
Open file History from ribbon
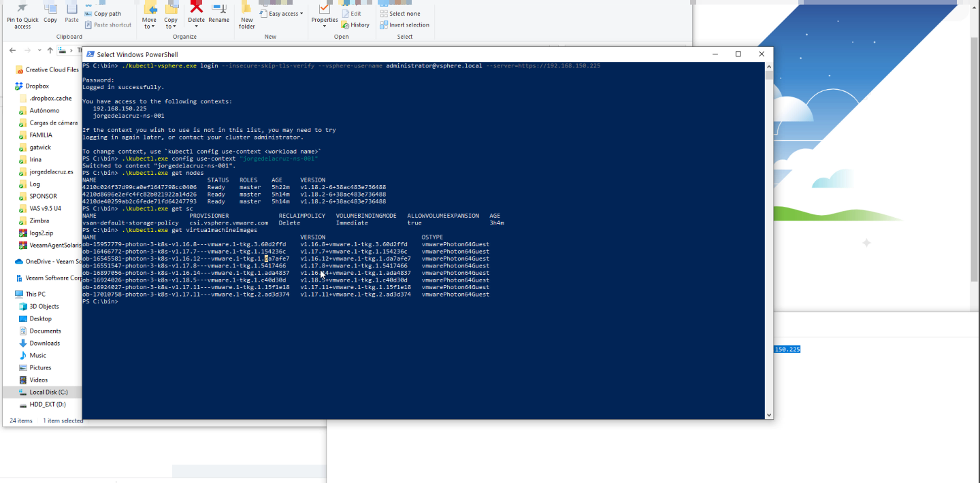coord(355,25)
